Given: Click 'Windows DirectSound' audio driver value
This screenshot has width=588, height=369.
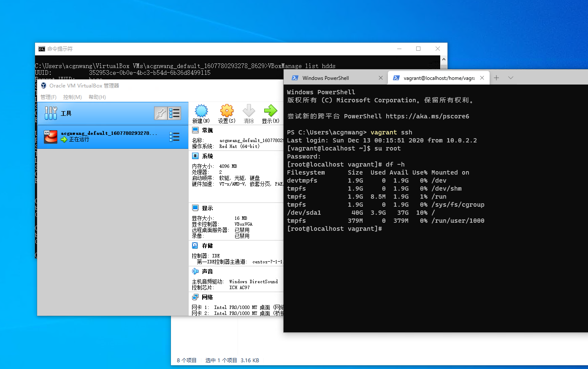Looking at the screenshot, I should coord(254,282).
